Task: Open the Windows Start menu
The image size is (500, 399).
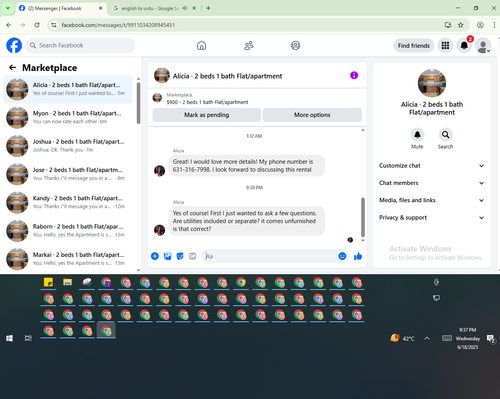Action: coord(9,338)
